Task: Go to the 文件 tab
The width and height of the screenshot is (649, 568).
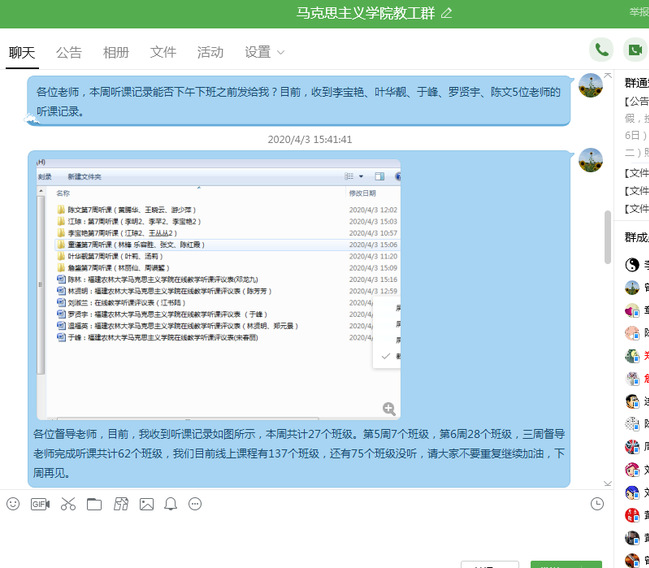Action: [x=163, y=52]
